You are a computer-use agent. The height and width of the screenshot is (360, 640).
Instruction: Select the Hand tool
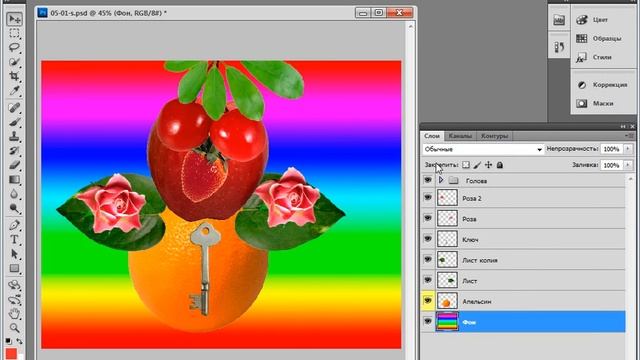tap(14, 314)
